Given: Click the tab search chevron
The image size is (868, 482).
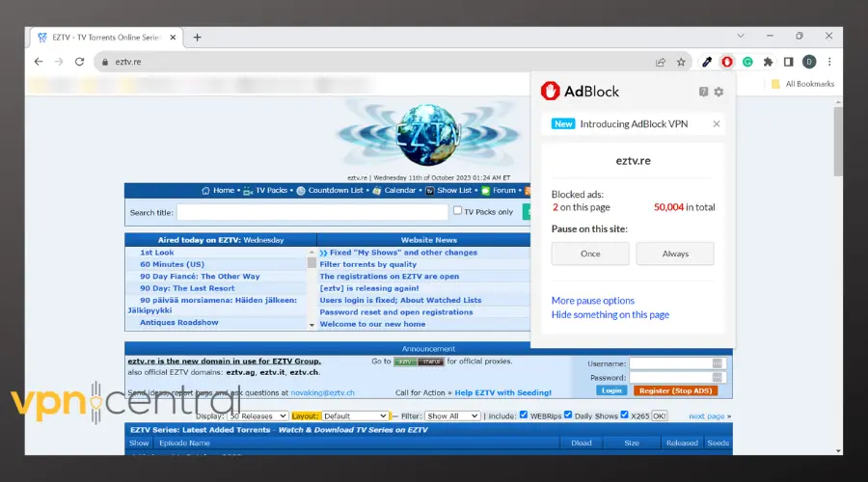Looking at the screenshot, I should (x=740, y=36).
